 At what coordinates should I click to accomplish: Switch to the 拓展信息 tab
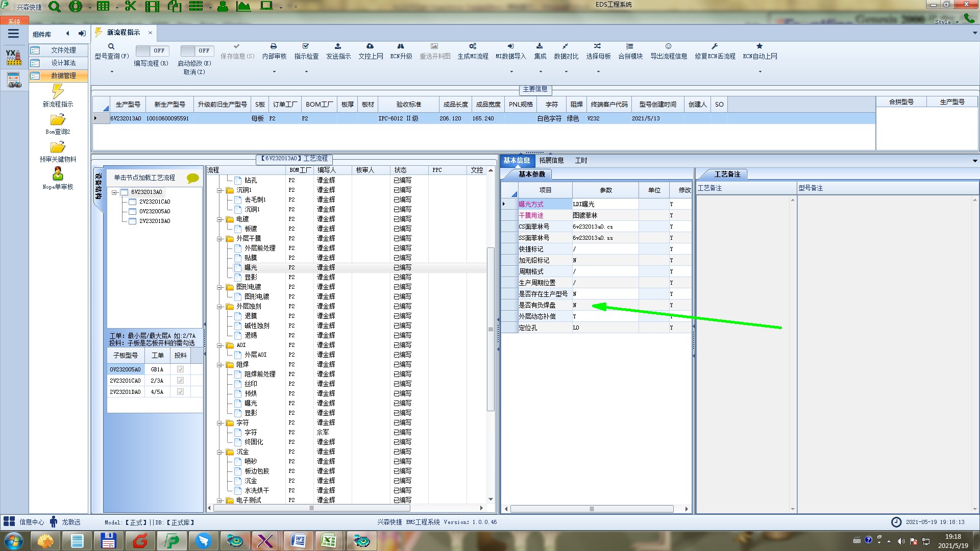click(551, 160)
